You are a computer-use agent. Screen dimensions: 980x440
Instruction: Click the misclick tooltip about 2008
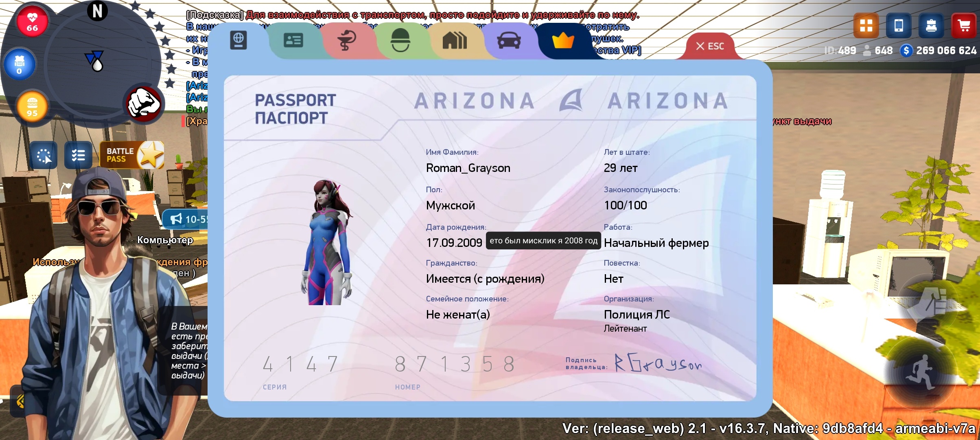pyautogui.click(x=544, y=241)
